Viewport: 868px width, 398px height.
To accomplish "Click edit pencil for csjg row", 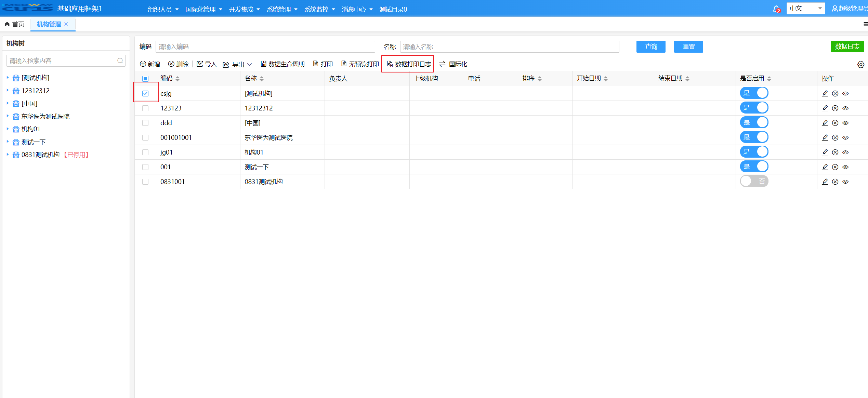I will [825, 93].
